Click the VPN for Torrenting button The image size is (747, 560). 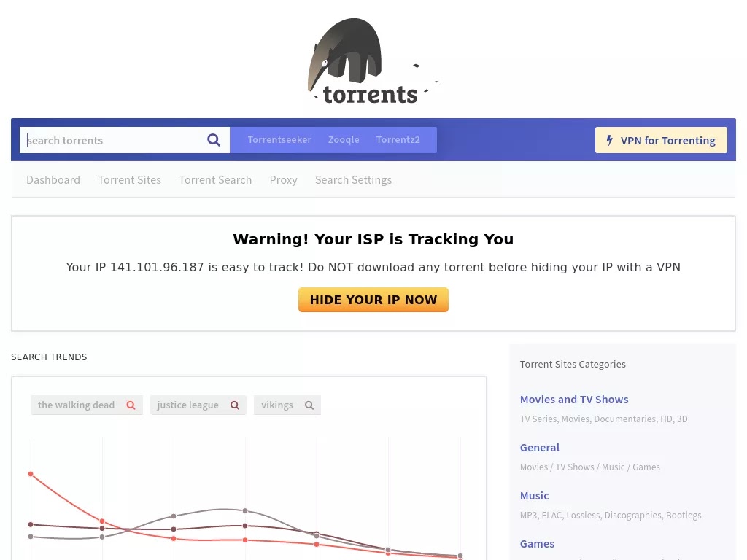click(x=661, y=140)
